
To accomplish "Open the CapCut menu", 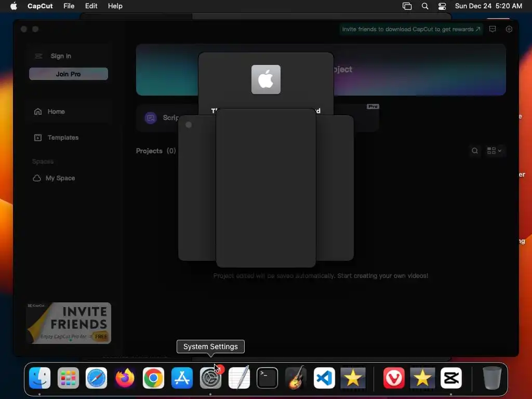I will [40, 6].
